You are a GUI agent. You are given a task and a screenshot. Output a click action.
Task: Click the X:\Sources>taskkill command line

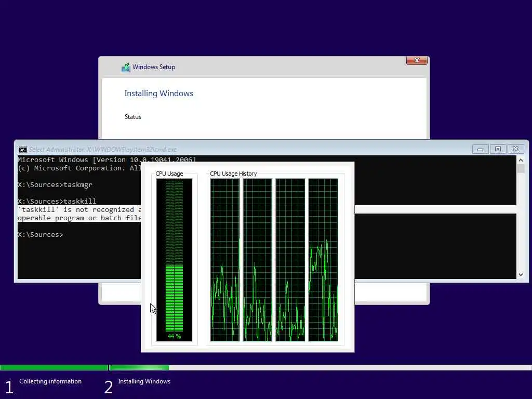click(57, 201)
